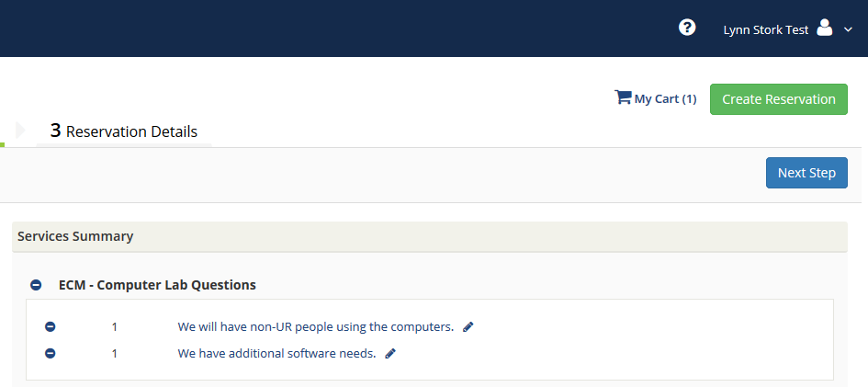Open My Cart (1) link
The height and width of the screenshot is (387, 868).
click(665, 99)
